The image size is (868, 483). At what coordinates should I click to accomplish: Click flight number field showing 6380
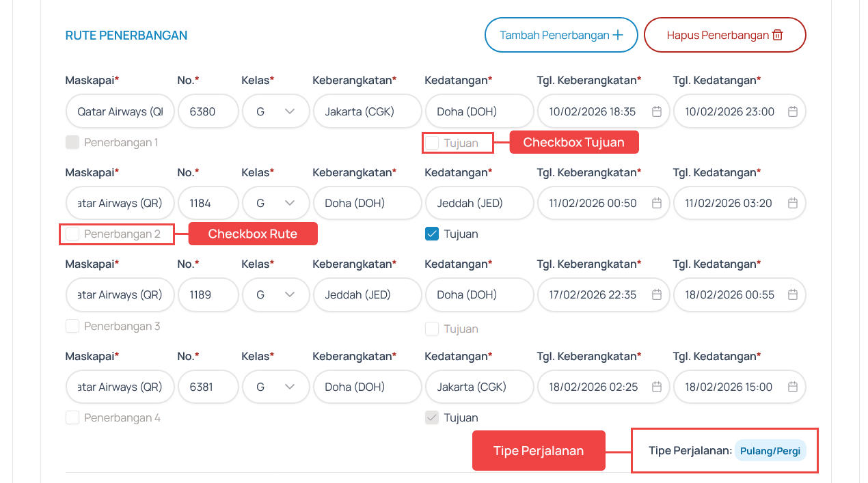[208, 111]
